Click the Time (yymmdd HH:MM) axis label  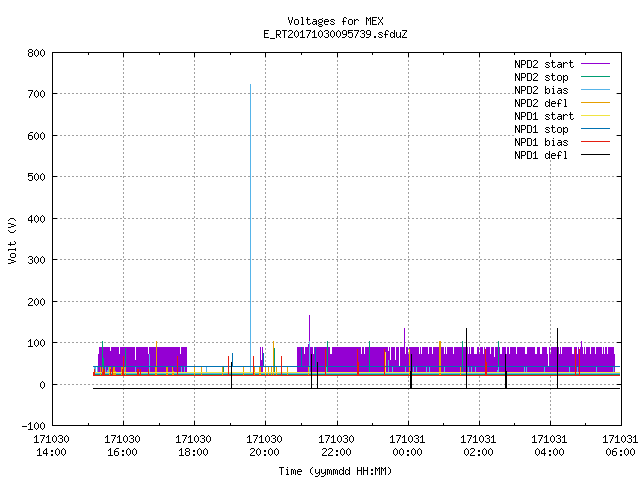tap(335, 471)
